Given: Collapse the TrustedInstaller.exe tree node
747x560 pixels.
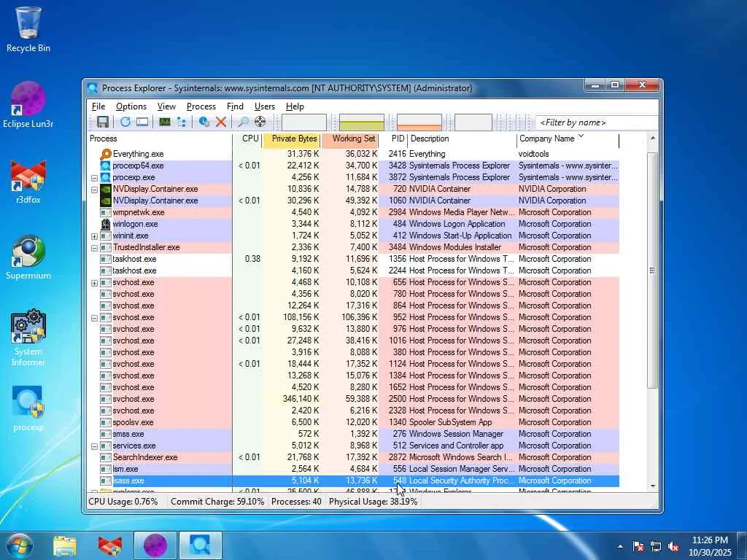Looking at the screenshot, I should pos(94,248).
